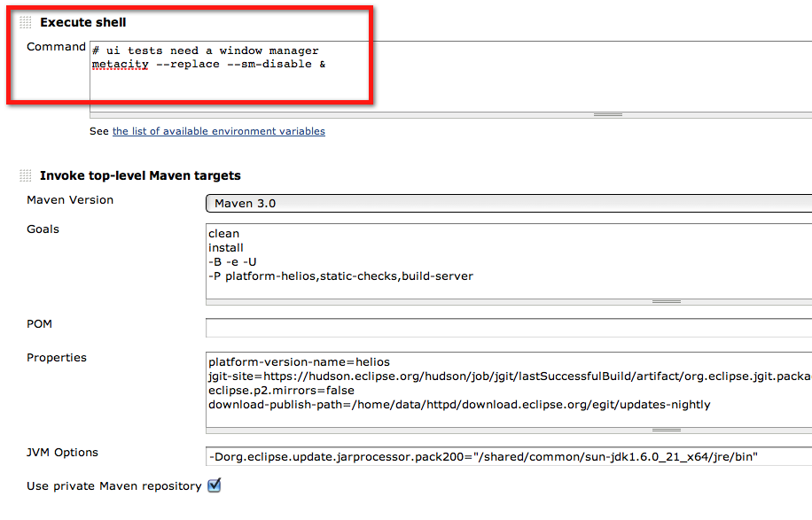Click inside the Execute shell Command textarea
The height and width of the screenshot is (520, 812).
(450, 76)
